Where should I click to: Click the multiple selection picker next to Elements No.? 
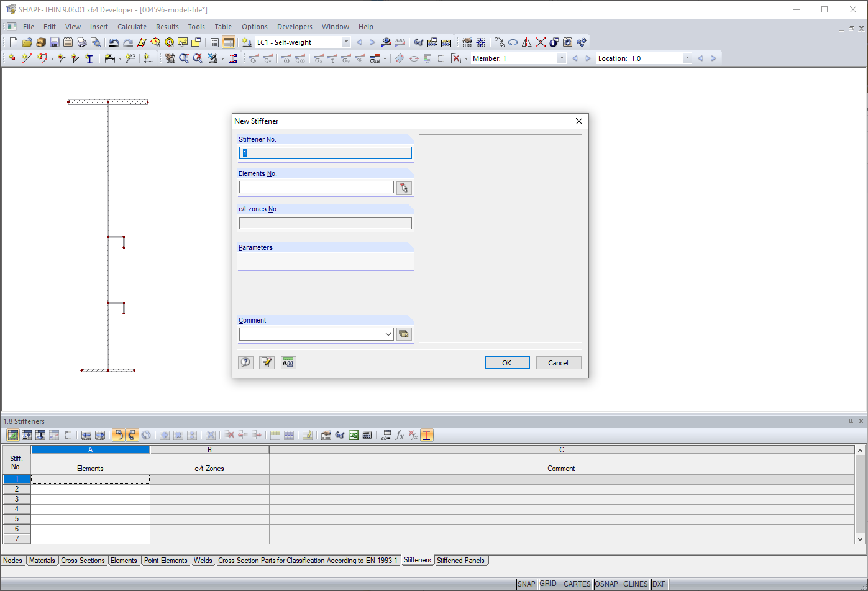[404, 187]
